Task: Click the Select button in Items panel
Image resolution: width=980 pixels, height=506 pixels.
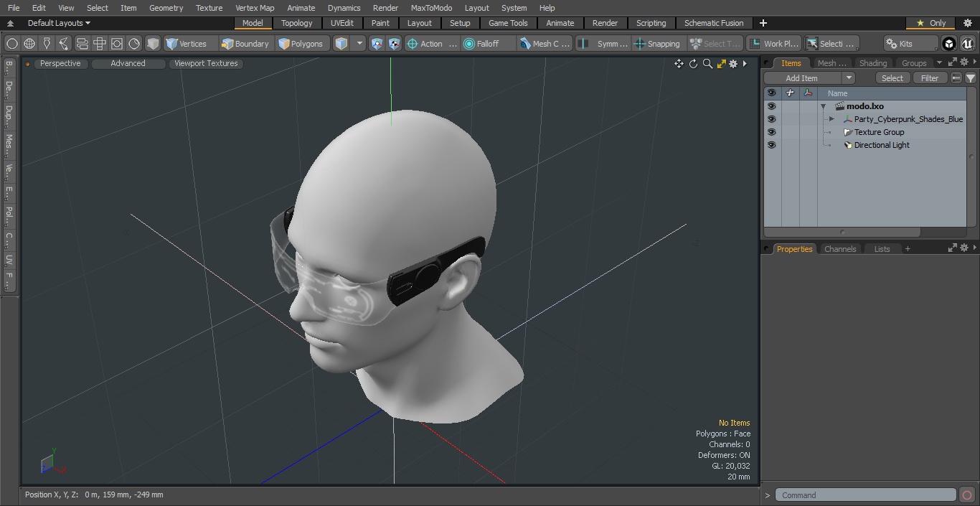Action: tap(892, 78)
